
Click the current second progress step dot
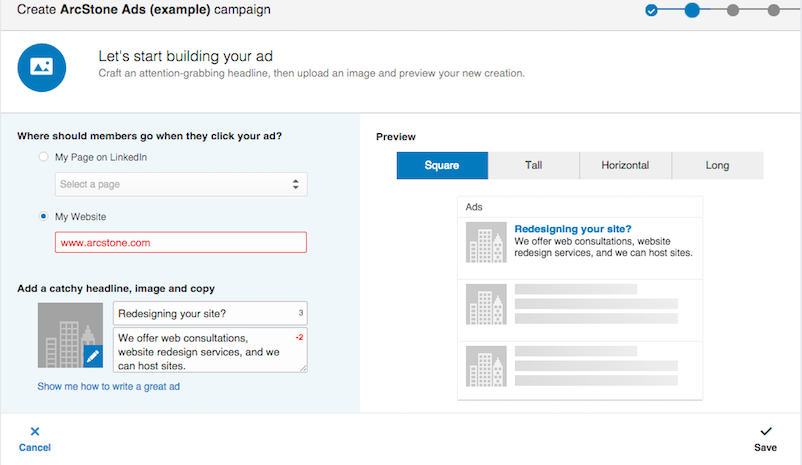(692, 10)
